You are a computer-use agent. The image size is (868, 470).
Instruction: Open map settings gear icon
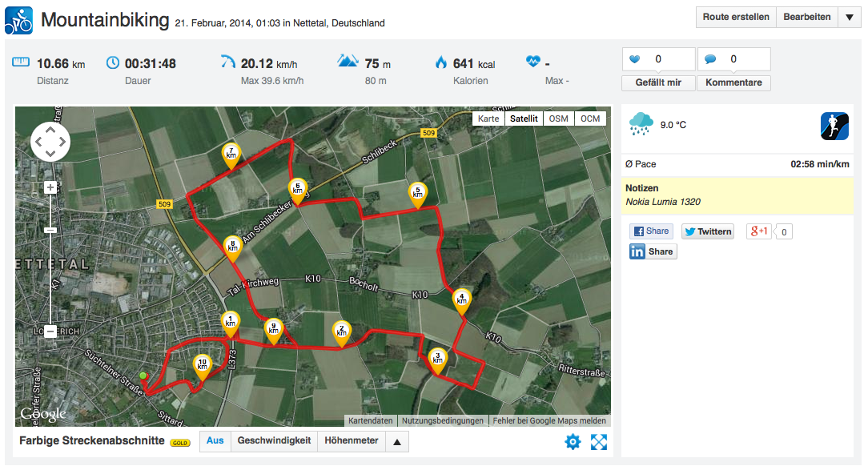pos(573,442)
